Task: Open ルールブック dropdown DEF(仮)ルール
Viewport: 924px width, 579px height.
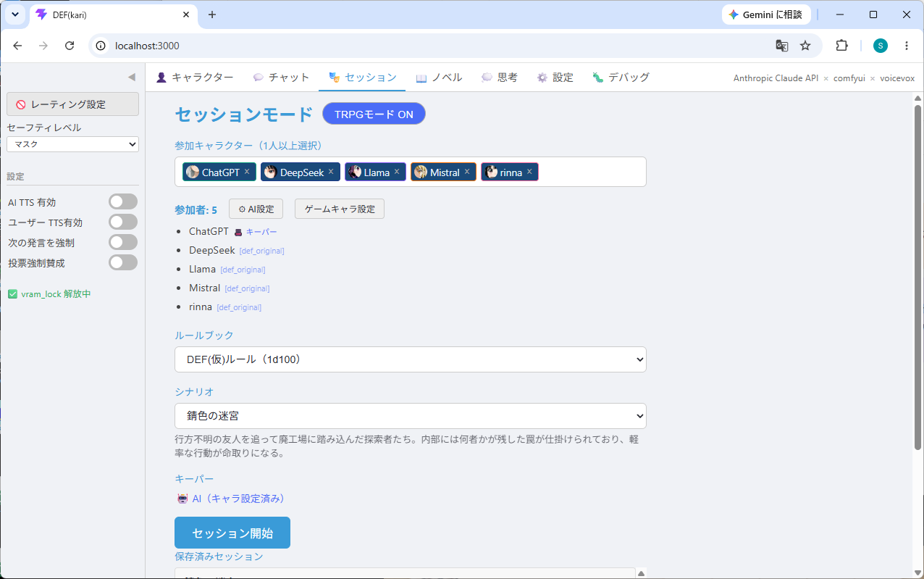Action: [x=411, y=359]
